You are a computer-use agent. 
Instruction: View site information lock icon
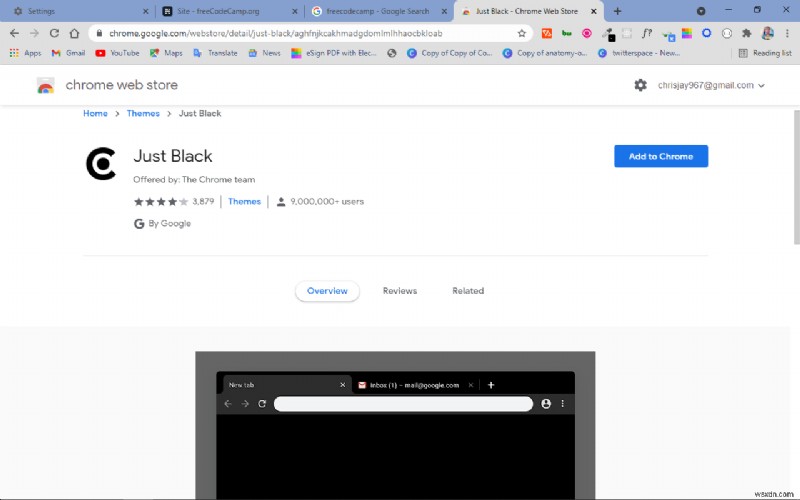(x=99, y=33)
